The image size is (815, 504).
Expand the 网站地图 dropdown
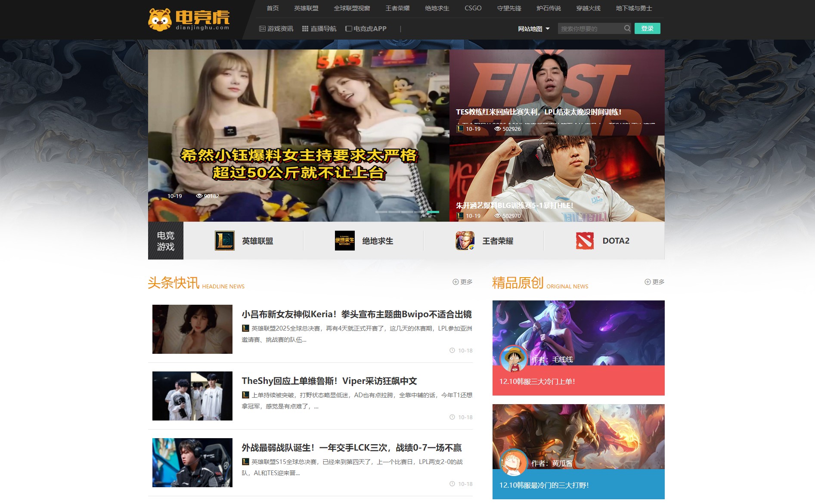pyautogui.click(x=534, y=29)
